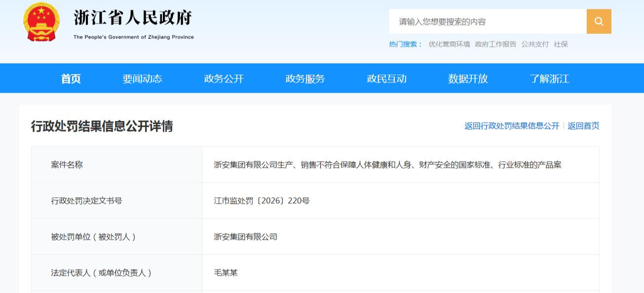Click the 浙江省人民政府 site title
644x293 pixels.
[133, 18]
